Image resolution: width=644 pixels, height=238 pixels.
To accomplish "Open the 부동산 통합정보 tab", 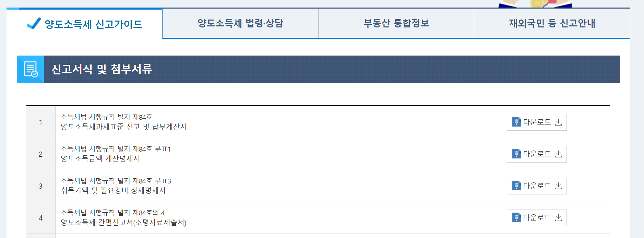I will 396,23.
